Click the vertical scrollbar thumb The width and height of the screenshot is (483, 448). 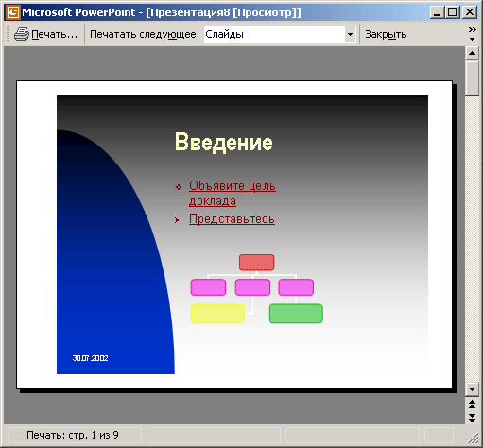tap(472, 78)
